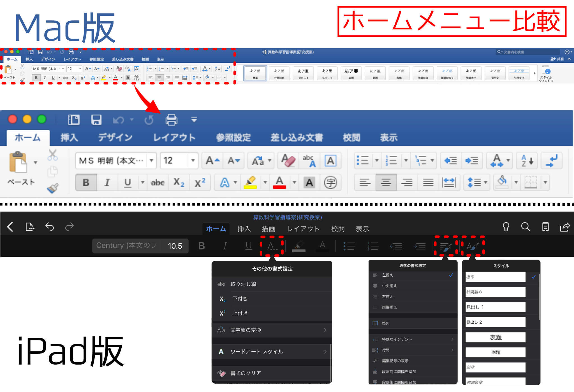Tap 取り消し線 in iPad formatting menu

tap(272, 284)
